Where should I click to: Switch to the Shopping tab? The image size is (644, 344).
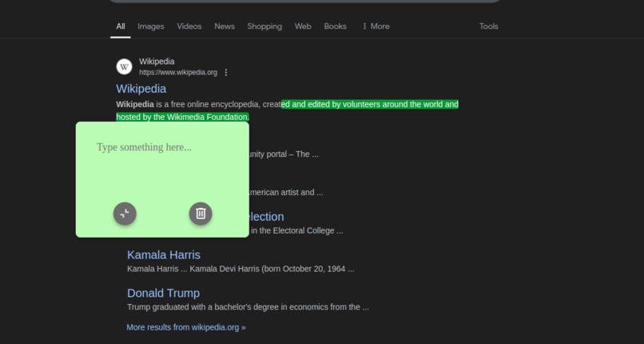[264, 26]
